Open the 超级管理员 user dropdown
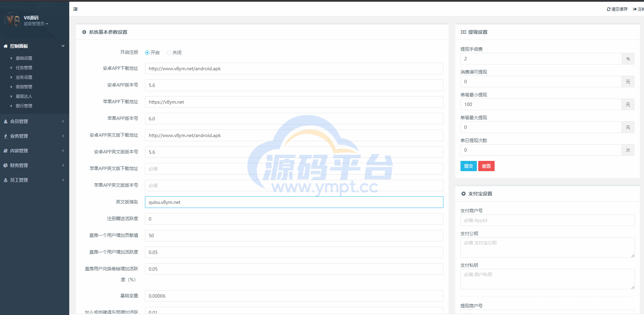Image resolution: width=644 pixels, height=315 pixels. pyautogui.click(x=36, y=24)
